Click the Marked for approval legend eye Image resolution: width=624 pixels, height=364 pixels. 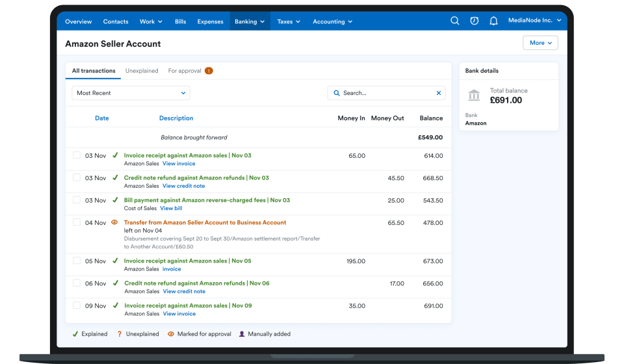coord(171,333)
